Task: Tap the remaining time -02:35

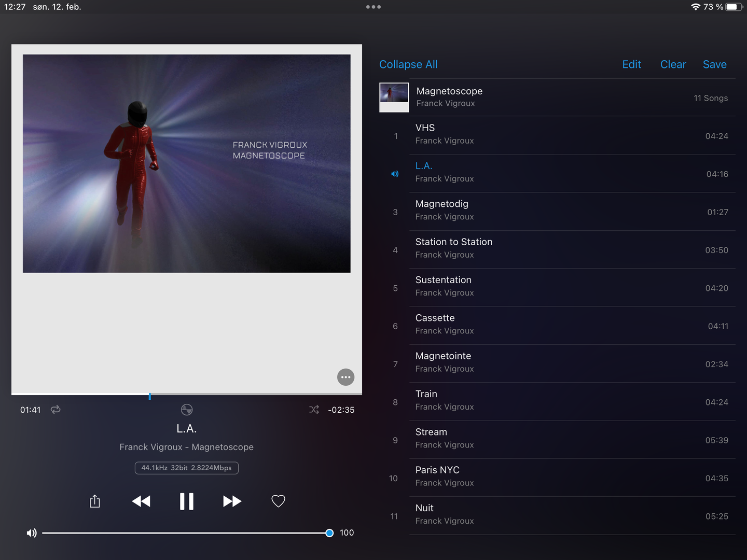Action: 341,410
